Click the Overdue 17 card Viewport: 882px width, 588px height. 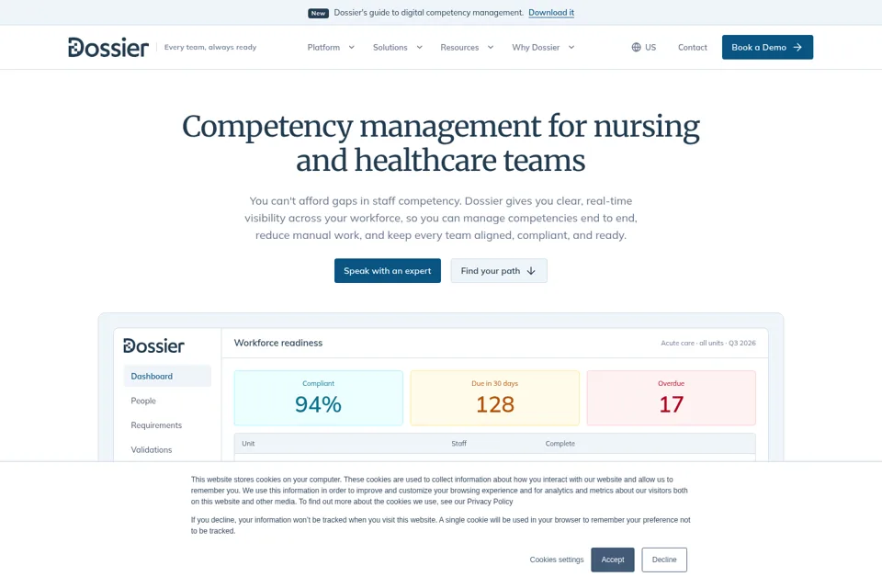671,398
